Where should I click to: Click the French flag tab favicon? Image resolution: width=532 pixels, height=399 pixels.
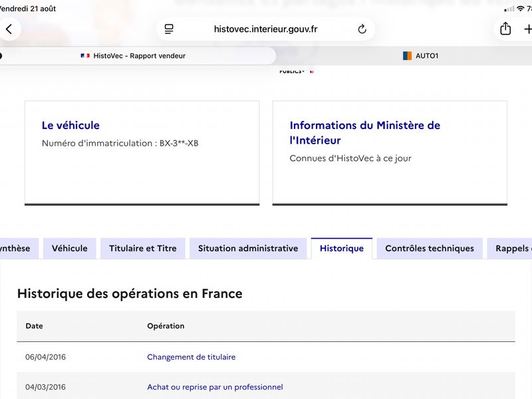(85, 56)
